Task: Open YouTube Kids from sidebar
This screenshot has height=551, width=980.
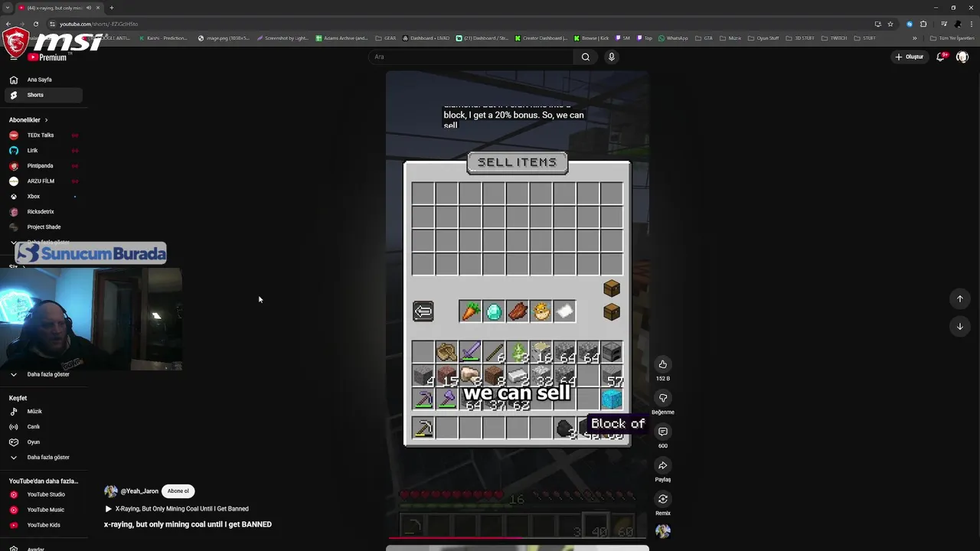Action: [x=42, y=525]
